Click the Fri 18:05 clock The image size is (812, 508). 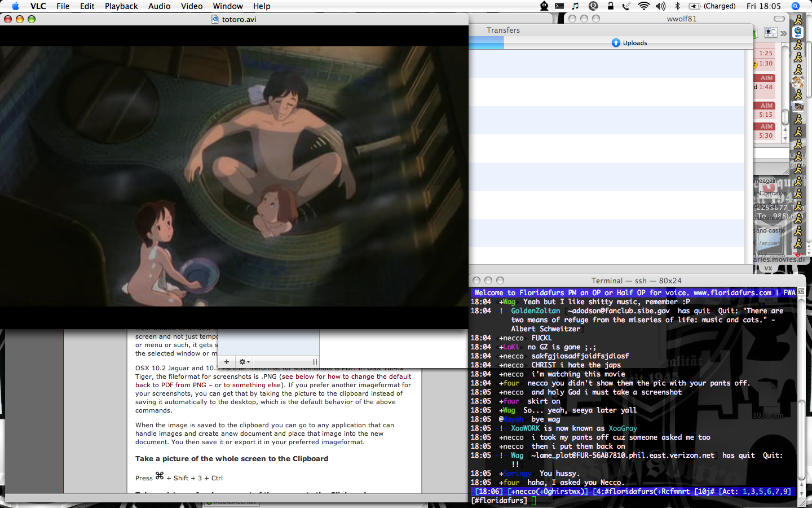click(764, 6)
